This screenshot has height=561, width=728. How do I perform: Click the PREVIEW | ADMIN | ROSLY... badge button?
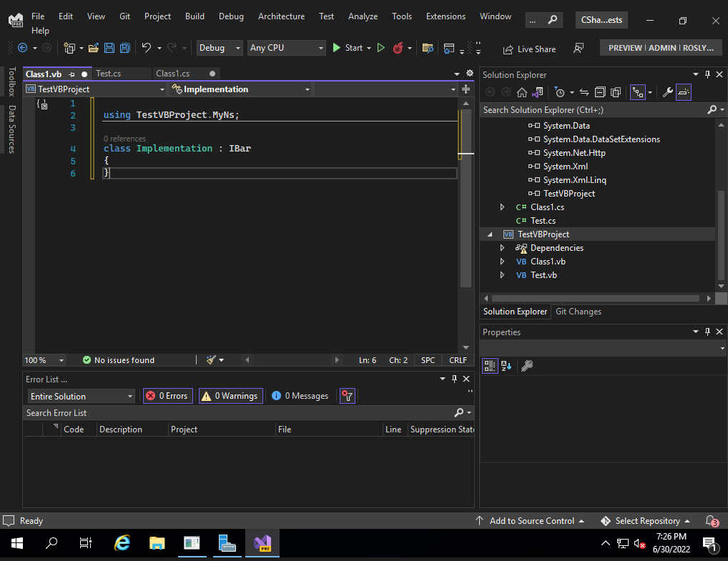click(x=661, y=48)
